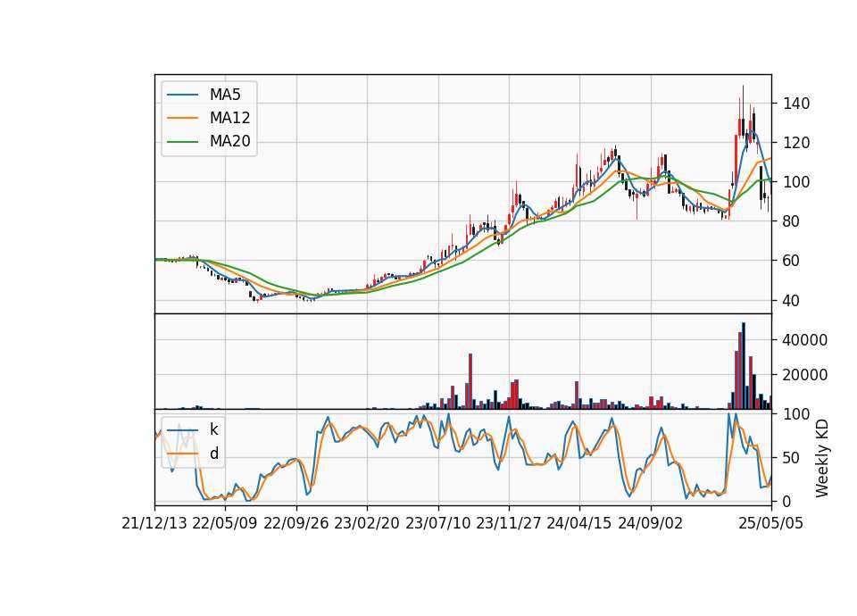Click the MA12 legend label
Image resolution: width=857 pixels, height=616 pixels.
click(x=229, y=118)
